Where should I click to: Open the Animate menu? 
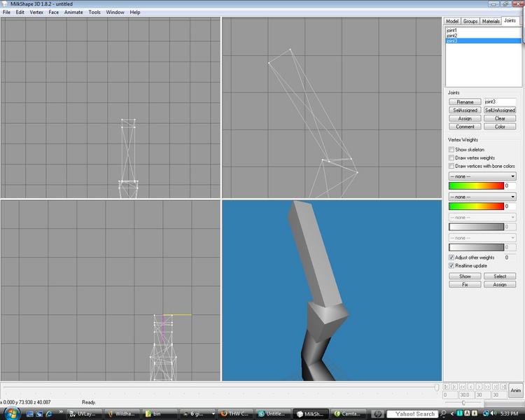(x=73, y=12)
